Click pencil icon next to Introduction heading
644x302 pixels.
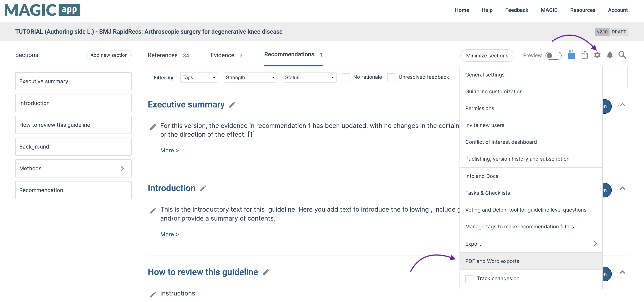pos(203,188)
